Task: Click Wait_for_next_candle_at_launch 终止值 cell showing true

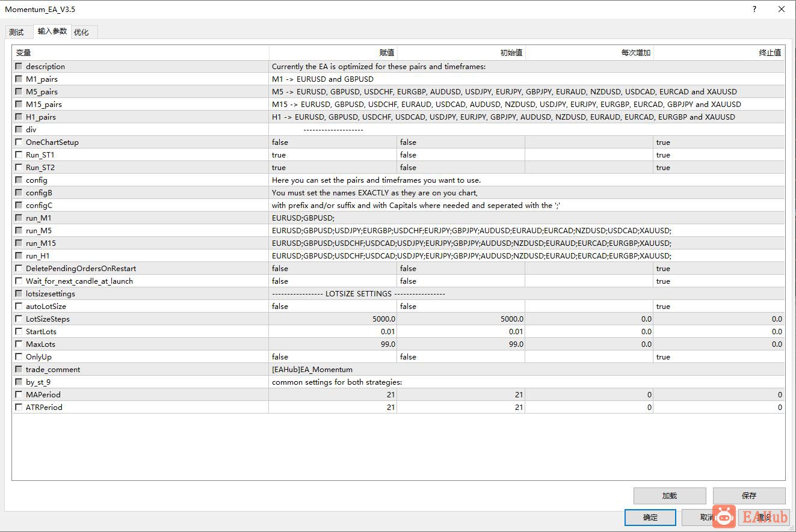Action: 719,281
